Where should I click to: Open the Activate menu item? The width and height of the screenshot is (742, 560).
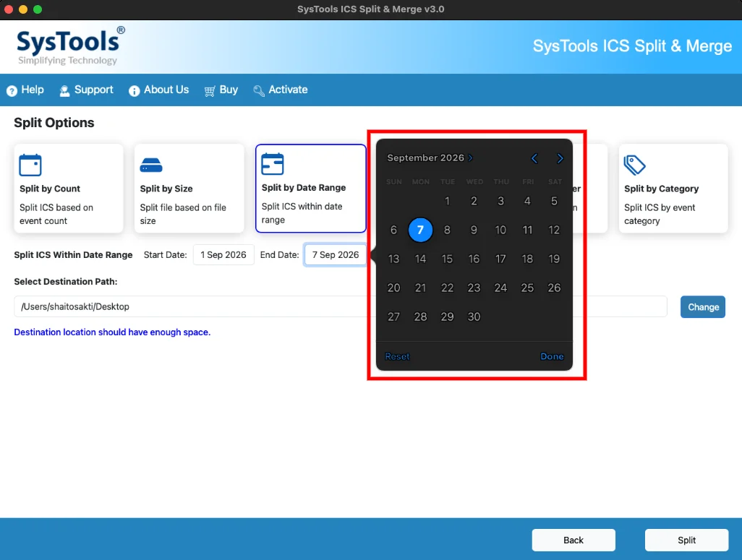[280, 90]
